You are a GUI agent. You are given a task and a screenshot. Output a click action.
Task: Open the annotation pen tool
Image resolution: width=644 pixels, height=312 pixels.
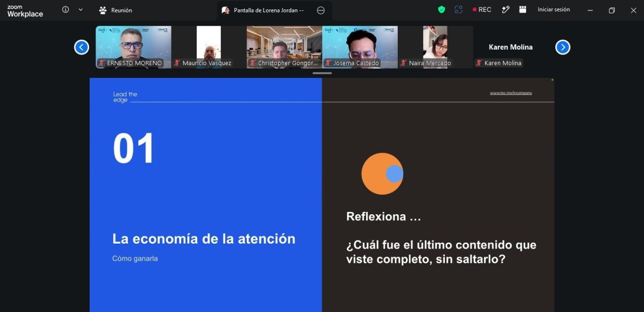506,9
